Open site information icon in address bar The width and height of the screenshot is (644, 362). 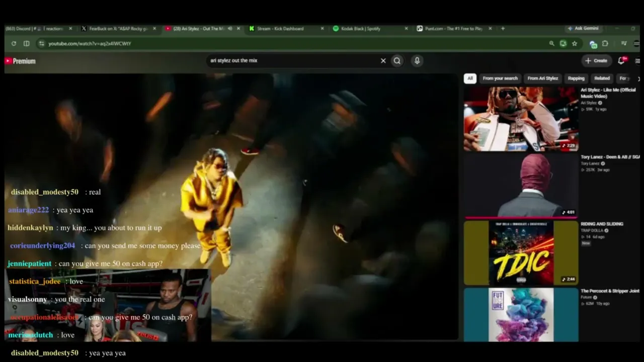click(x=41, y=44)
